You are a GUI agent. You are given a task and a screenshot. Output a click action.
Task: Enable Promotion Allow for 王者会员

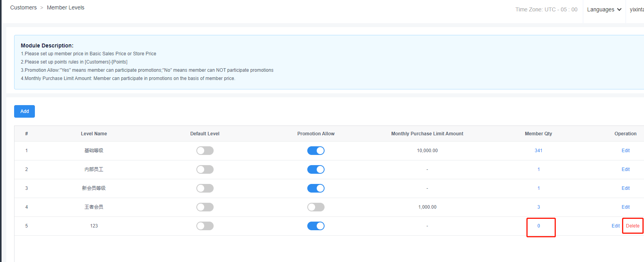tap(316, 207)
